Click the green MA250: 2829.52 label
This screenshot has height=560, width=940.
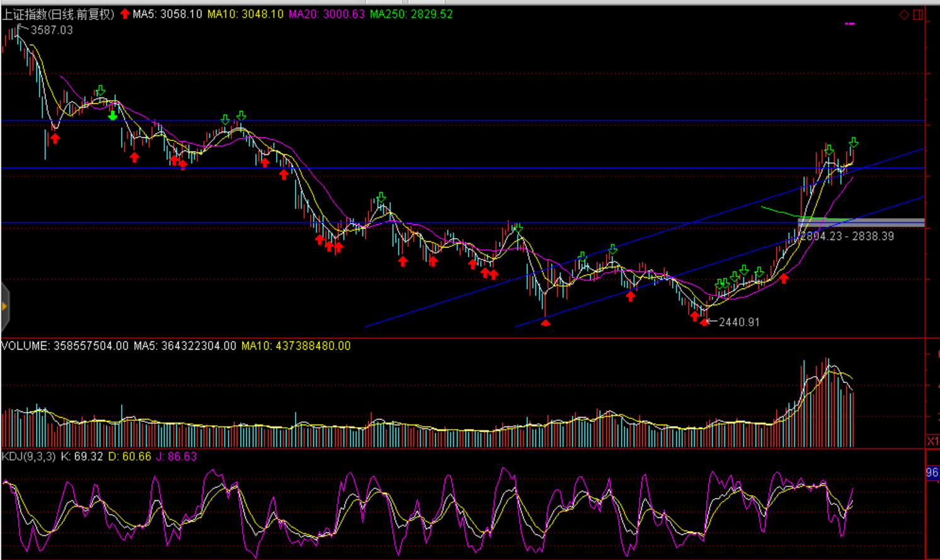(x=411, y=14)
